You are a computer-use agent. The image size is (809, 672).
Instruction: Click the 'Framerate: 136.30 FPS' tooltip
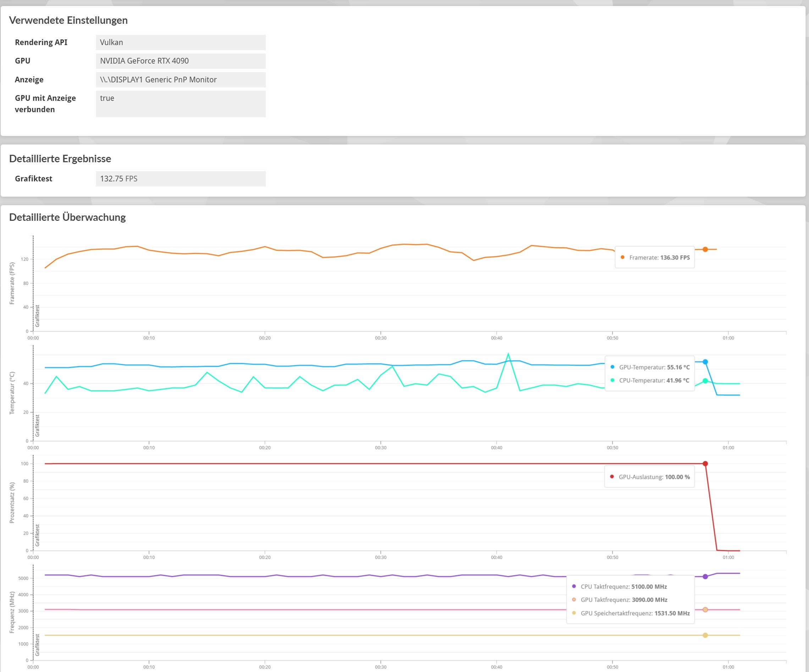(655, 257)
